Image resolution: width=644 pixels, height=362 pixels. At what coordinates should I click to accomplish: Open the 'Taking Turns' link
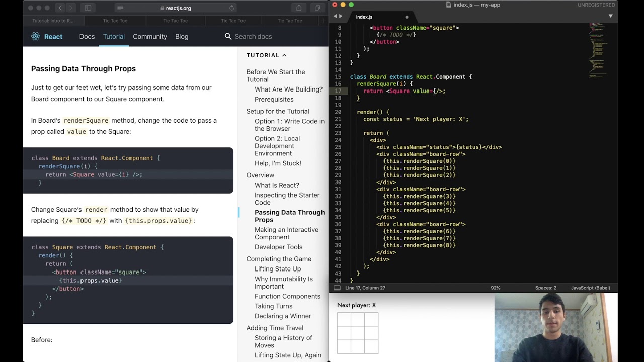(x=273, y=306)
